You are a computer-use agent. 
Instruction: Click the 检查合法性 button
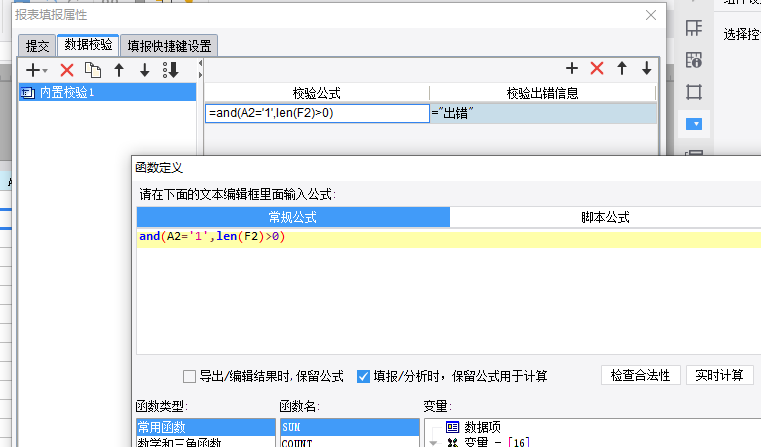coord(640,375)
